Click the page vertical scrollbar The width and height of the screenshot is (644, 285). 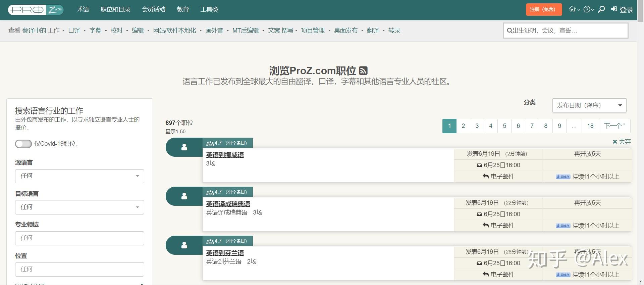coord(640,142)
